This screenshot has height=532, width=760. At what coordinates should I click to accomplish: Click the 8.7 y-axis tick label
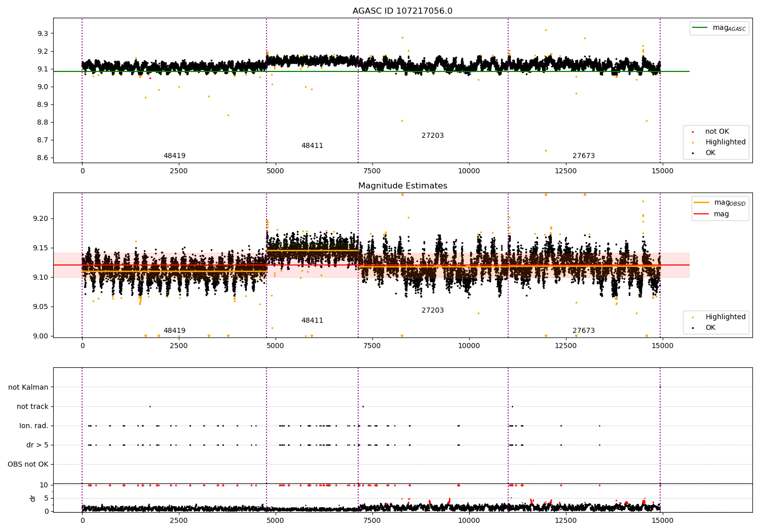[x=43, y=140]
